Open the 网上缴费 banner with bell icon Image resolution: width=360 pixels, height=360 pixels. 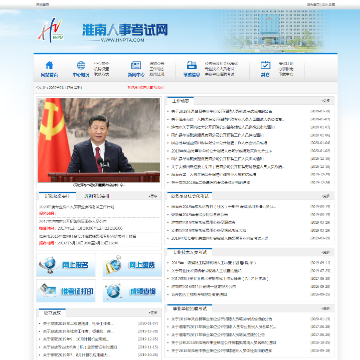coord(132,265)
